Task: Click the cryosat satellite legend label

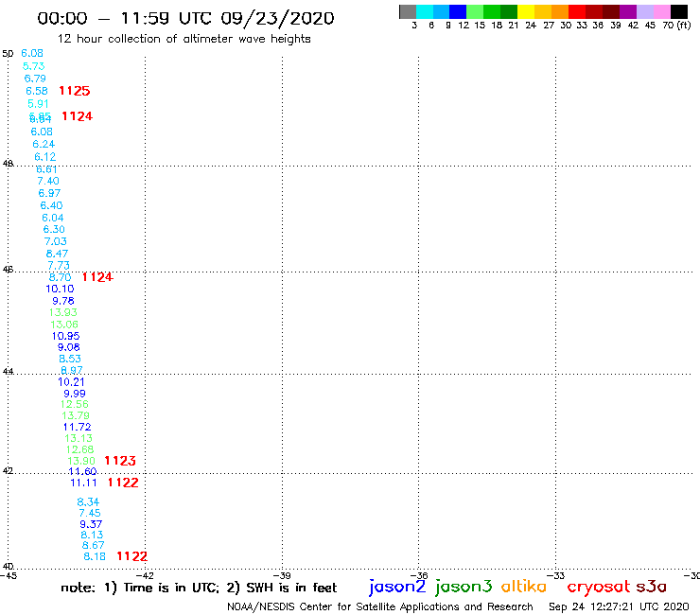Action: point(599,587)
